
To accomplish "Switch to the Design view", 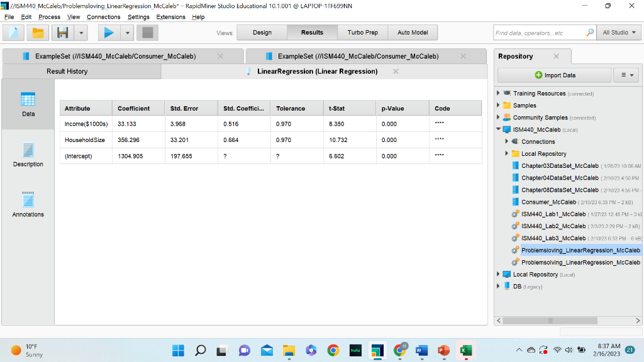I will pos(262,33).
